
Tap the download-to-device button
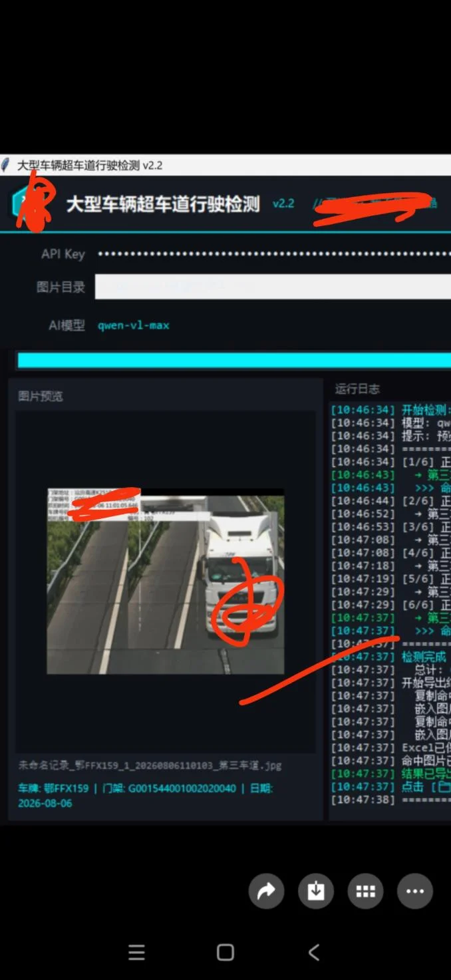[x=316, y=891]
